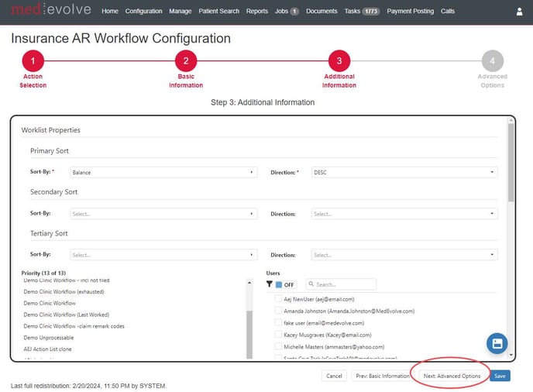
Task: Select the Kacey Musgraves checkbox
Action: (278, 335)
